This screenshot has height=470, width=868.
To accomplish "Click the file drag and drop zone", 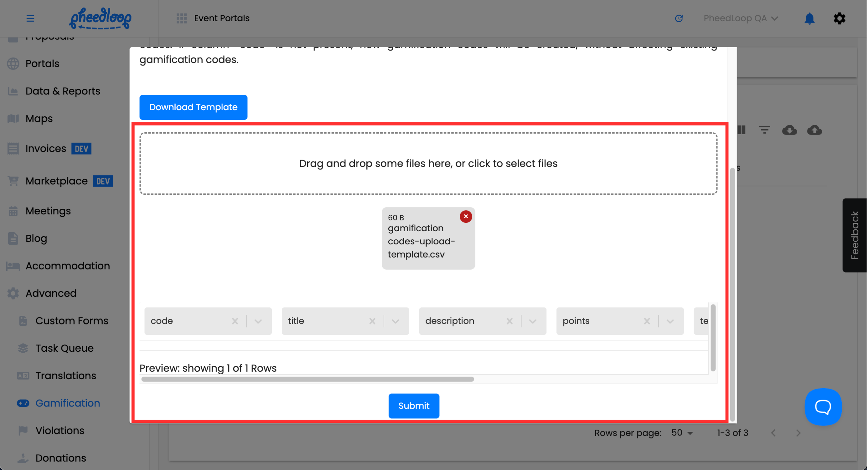I will pos(428,163).
